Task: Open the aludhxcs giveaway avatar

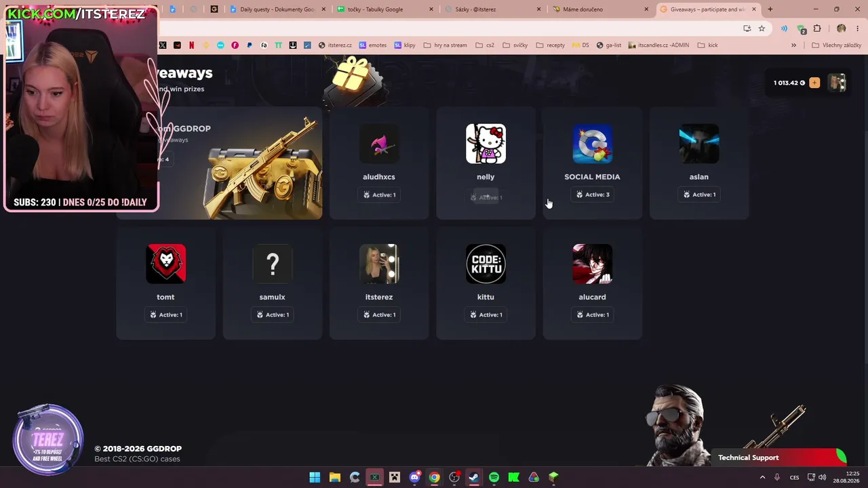Action: 378,144
